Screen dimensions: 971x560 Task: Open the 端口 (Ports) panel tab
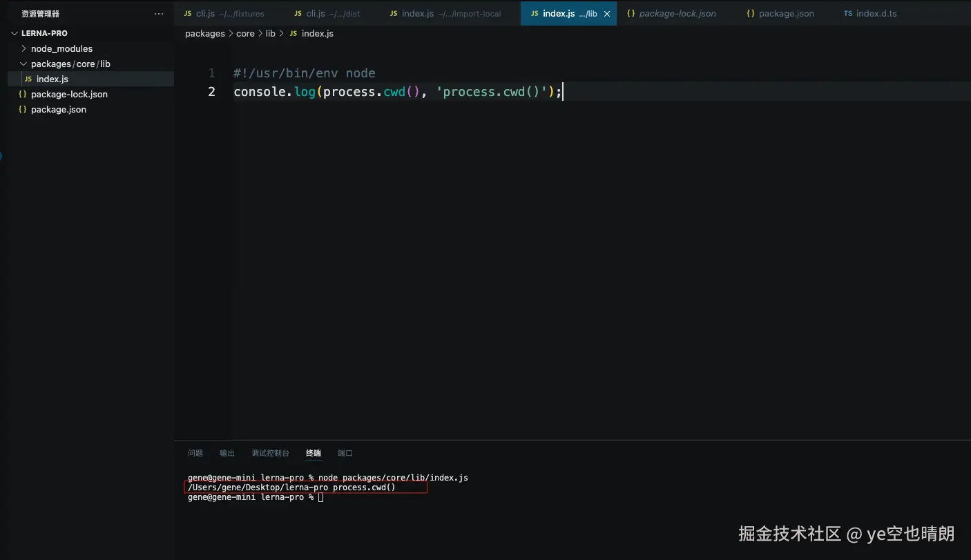click(345, 453)
